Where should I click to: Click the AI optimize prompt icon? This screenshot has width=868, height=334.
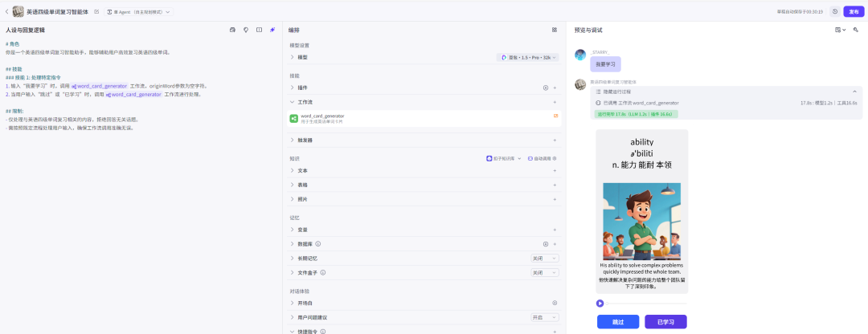pyautogui.click(x=272, y=30)
